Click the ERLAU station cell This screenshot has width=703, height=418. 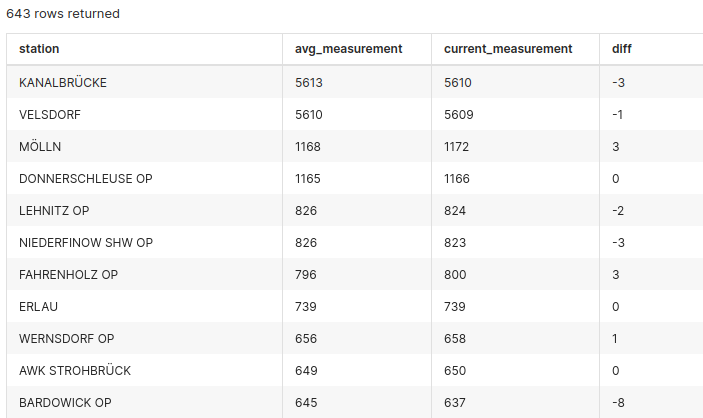pyautogui.click(x=39, y=306)
